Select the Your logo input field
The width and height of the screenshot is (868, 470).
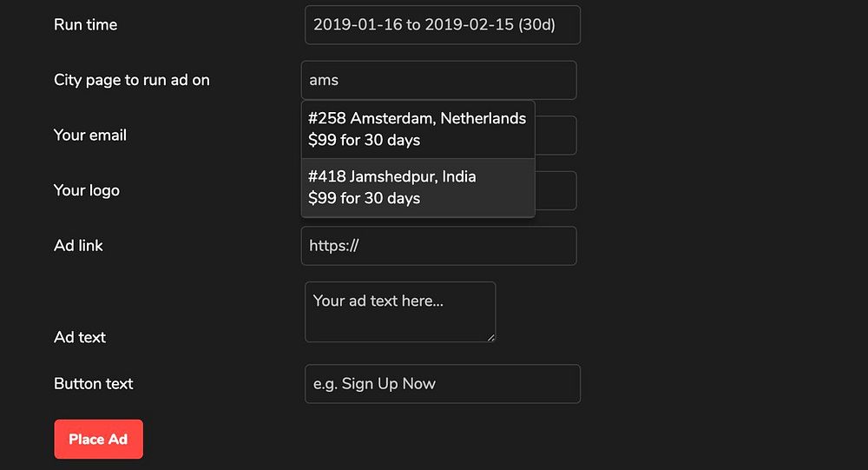pos(556,190)
